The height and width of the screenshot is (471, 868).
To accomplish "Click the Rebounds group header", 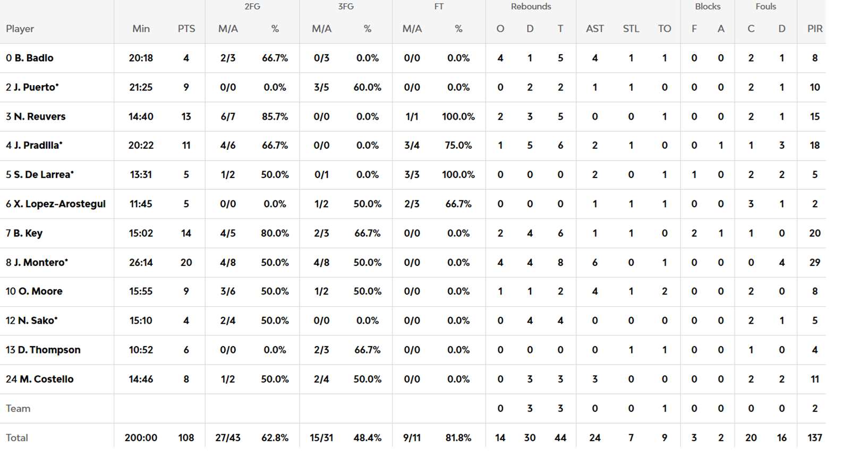I will point(531,6).
